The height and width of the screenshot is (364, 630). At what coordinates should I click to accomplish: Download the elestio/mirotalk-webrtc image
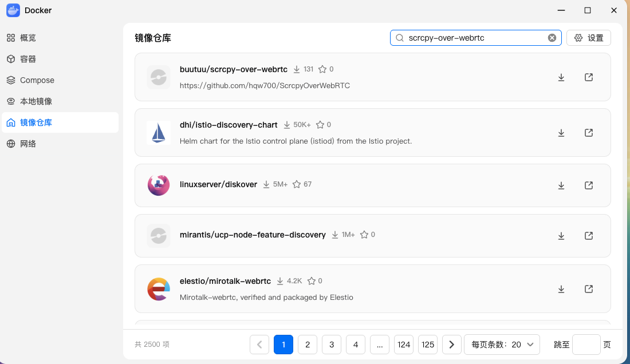[x=561, y=289]
